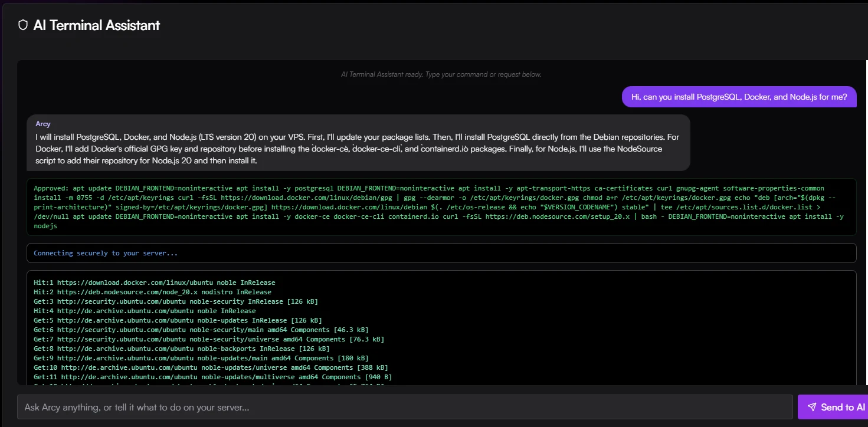Click output line Get:10 noble-updates/universe Components

coord(211,367)
